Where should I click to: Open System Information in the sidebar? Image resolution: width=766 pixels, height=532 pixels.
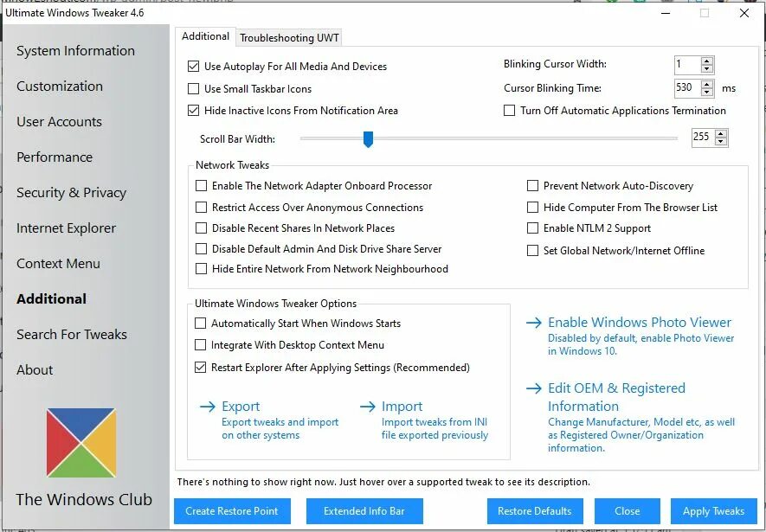click(x=75, y=51)
